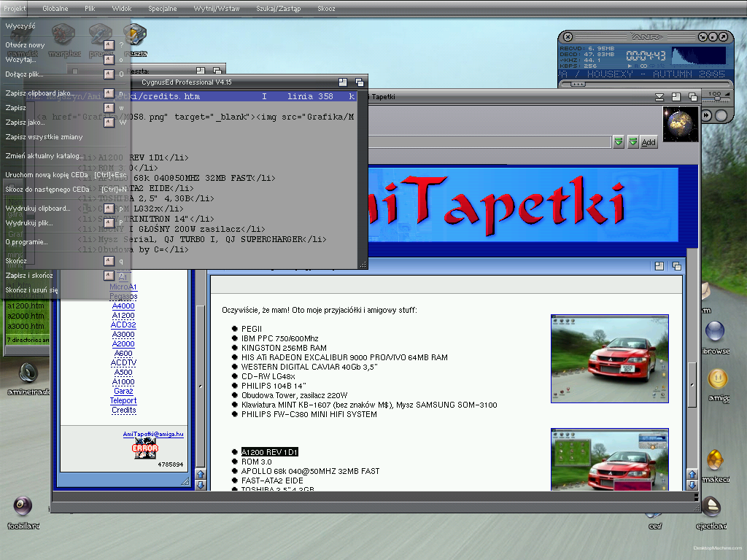Click the ANR player X close gadget
Viewport: 747px width, 560px height.
[x=568, y=36]
